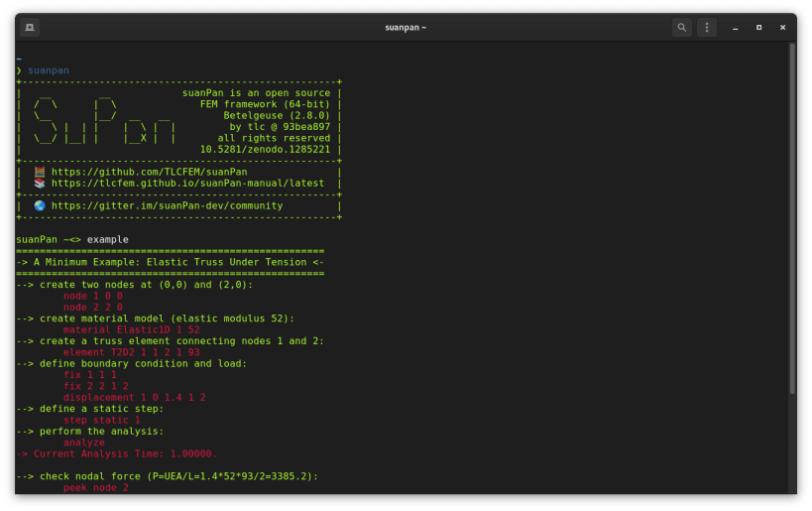This screenshot has height=511, width=812.
Task: Click 'FEM framework (64-bit)' banner text
Action: (265, 104)
